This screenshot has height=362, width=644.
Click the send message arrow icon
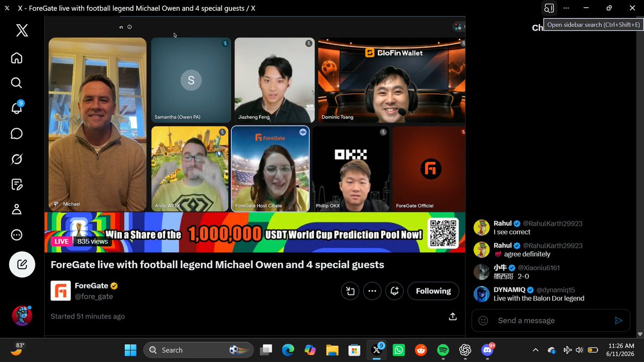click(618, 321)
